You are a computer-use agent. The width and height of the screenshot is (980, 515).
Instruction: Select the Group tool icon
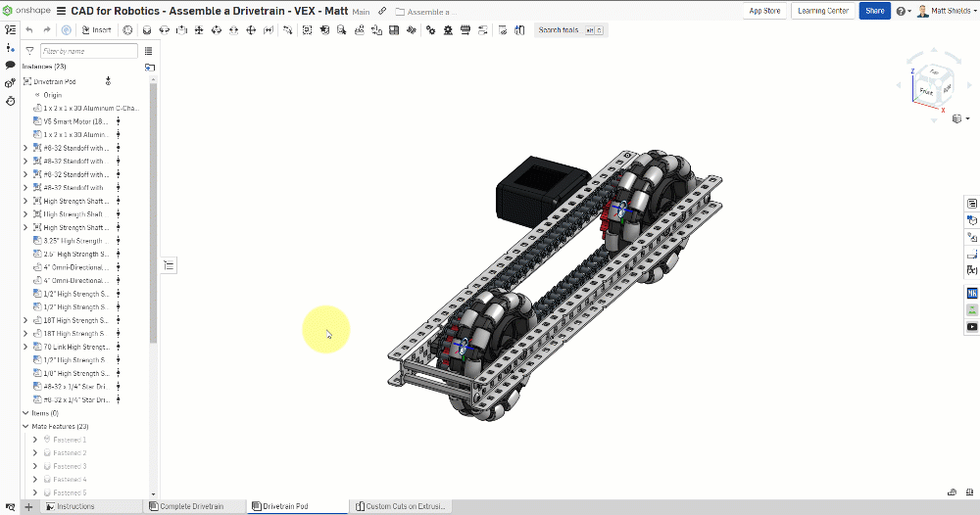coord(307,30)
